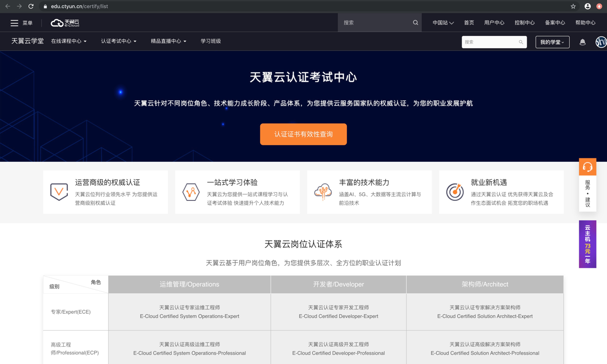Click 架构师/Architect column header
The height and width of the screenshot is (364, 607).
tap(485, 285)
